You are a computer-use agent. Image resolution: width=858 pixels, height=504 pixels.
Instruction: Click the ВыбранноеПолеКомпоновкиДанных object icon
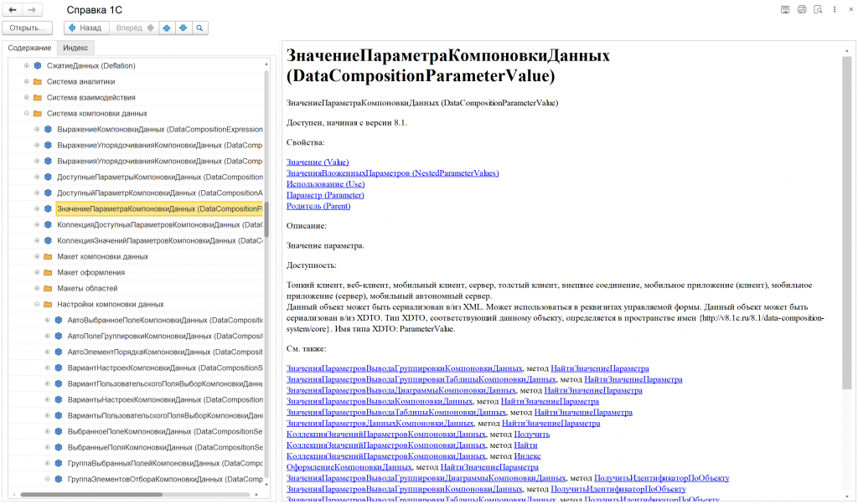[59, 431]
